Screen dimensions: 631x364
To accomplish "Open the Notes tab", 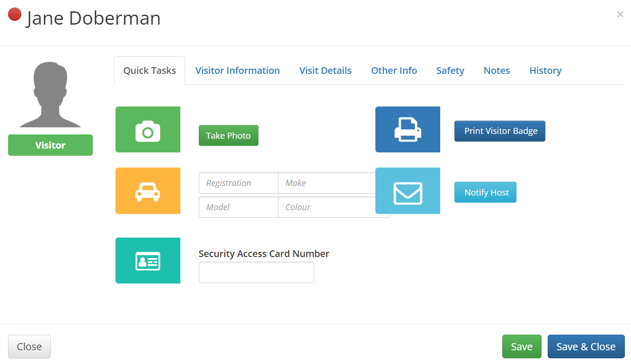I will click(x=497, y=71).
